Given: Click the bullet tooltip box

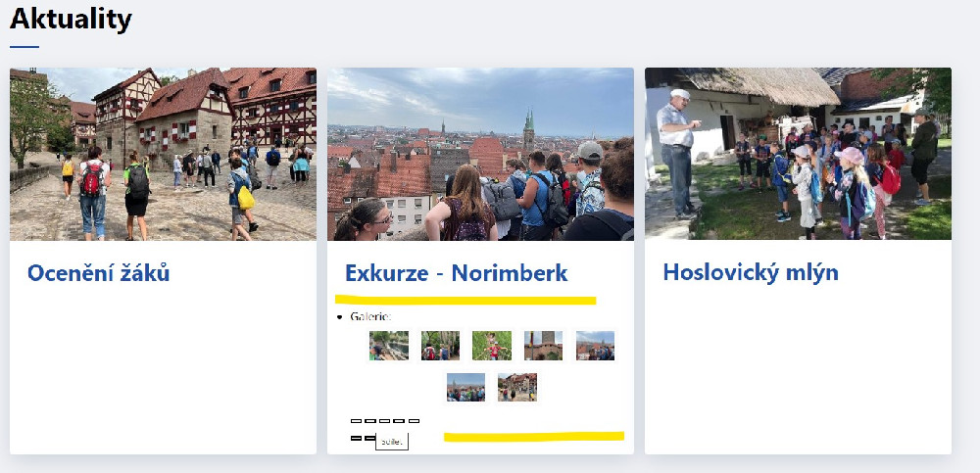Looking at the screenshot, I should click(x=392, y=441).
